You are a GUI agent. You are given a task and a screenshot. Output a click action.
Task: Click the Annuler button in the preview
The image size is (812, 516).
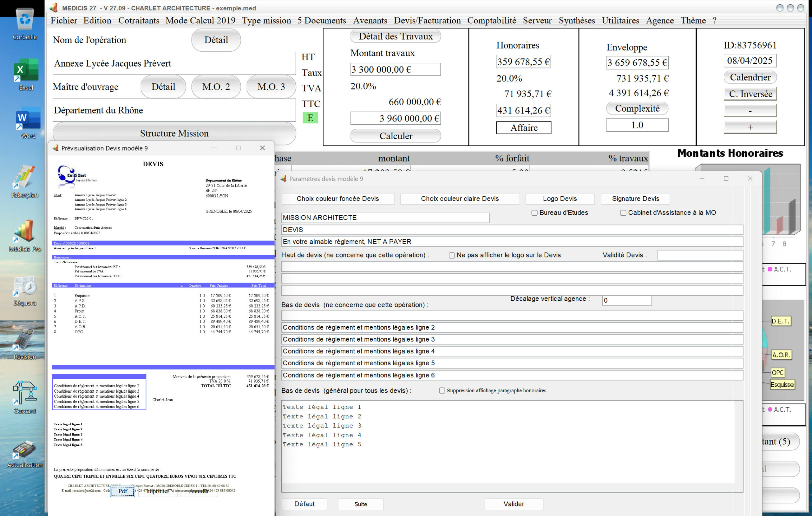(199, 491)
